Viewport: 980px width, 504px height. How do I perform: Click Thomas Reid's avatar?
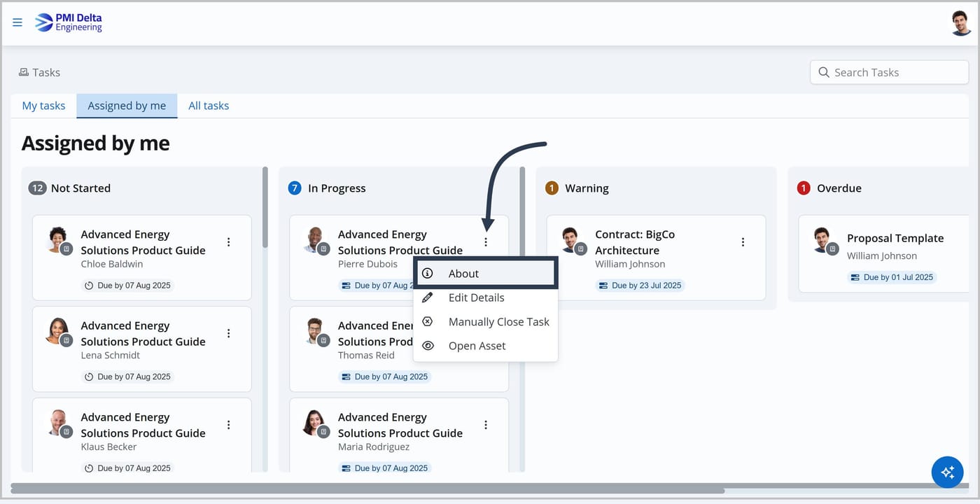(x=315, y=330)
